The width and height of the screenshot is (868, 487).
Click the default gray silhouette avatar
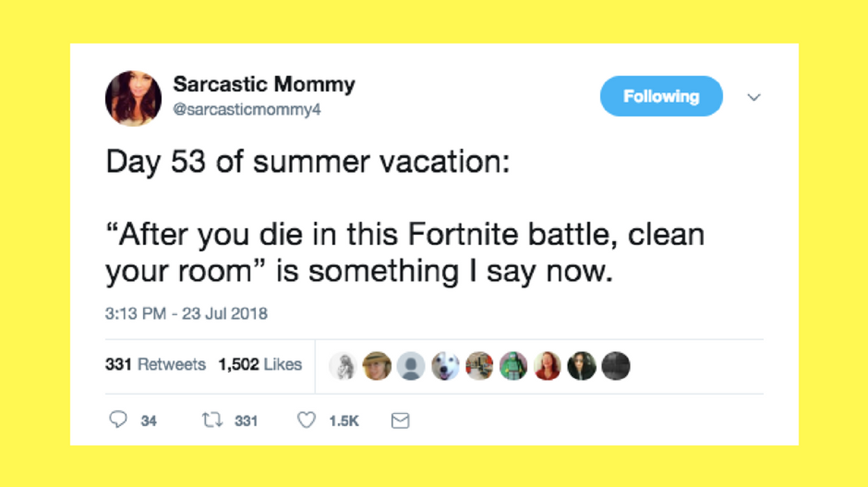click(411, 366)
